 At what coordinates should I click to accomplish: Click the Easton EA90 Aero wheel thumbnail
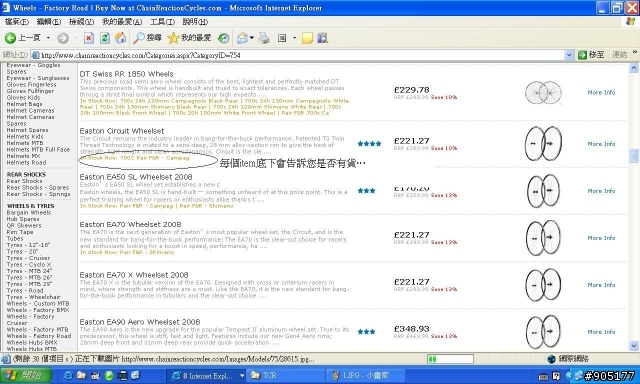[x=543, y=332]
